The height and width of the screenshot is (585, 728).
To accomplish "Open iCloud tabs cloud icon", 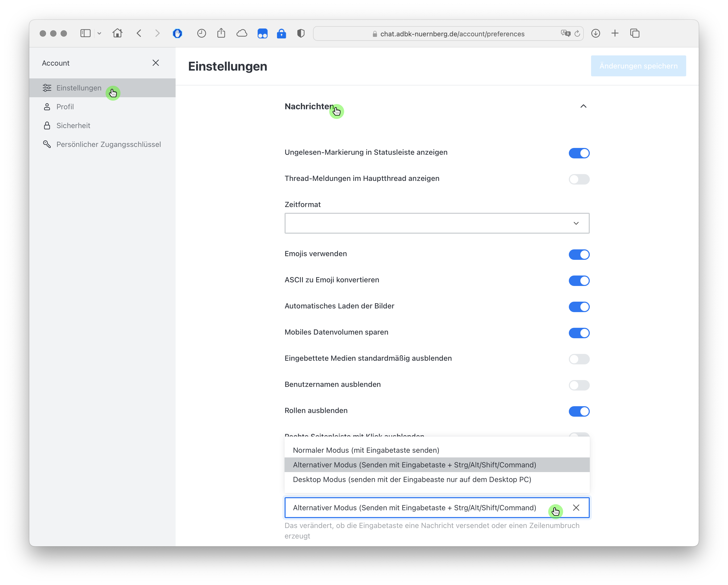I will click(x=242, y=33).
